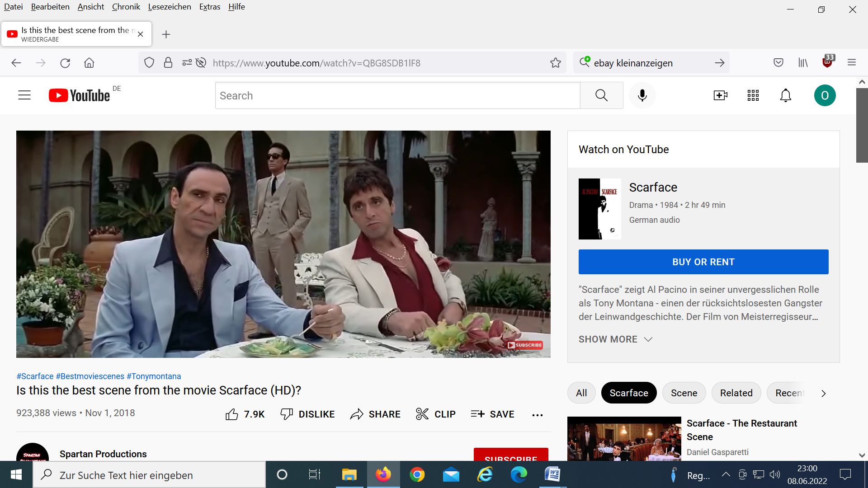Open the Ansicht menu

point(91,7)
